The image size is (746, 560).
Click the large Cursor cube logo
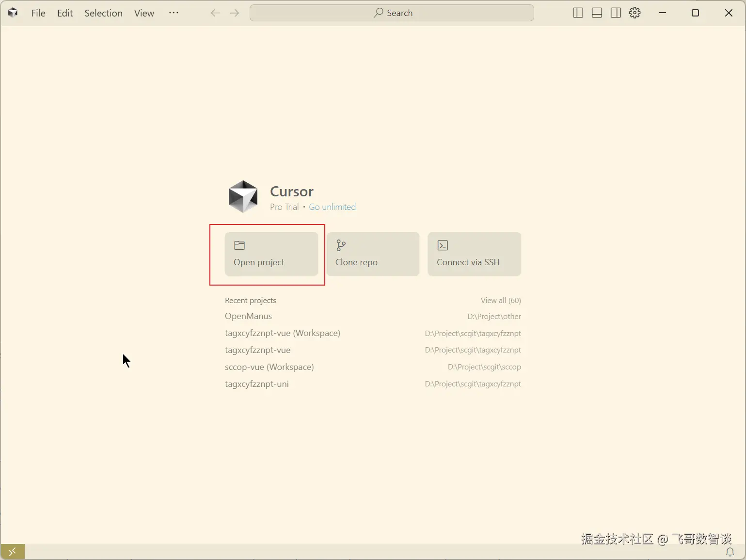(243, 197)
